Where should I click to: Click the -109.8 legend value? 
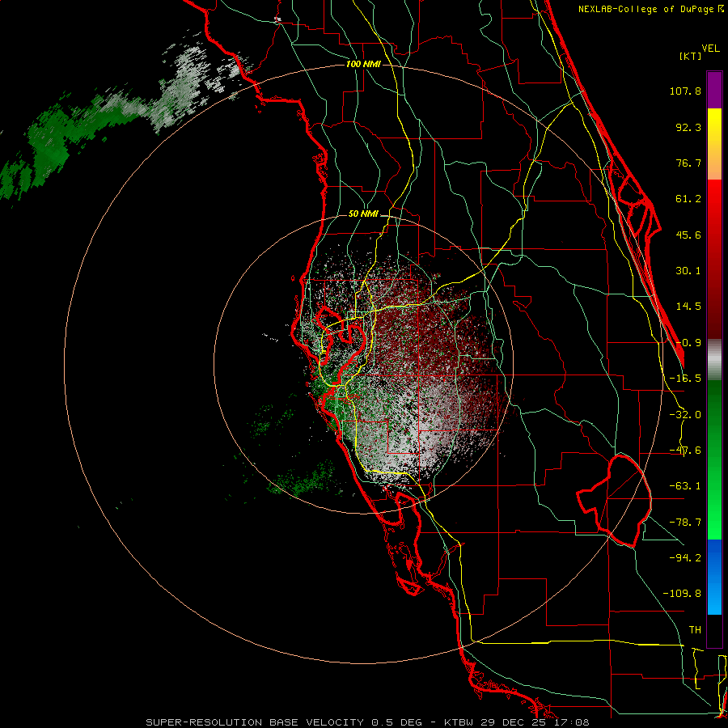click(x=682, y=594)
